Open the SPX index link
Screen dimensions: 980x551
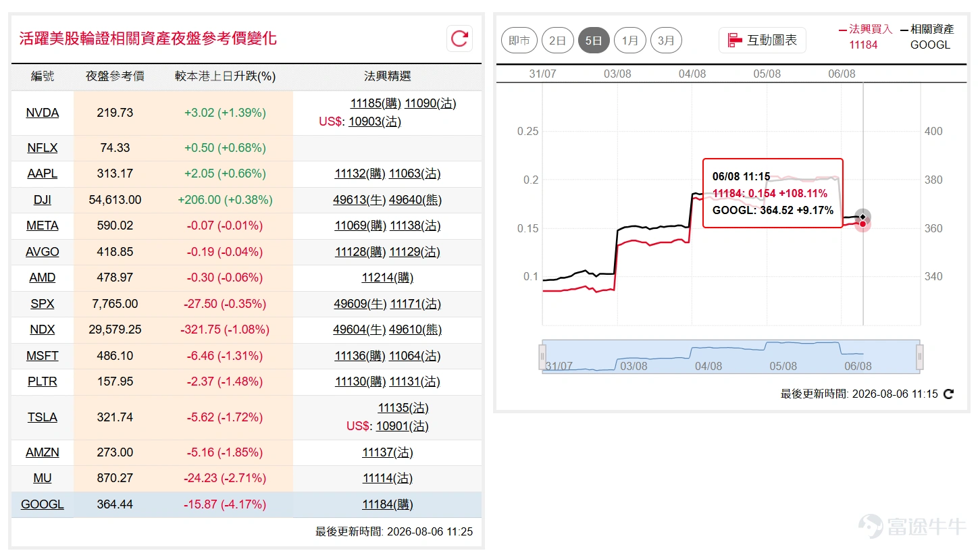click(x=43, y=304)
